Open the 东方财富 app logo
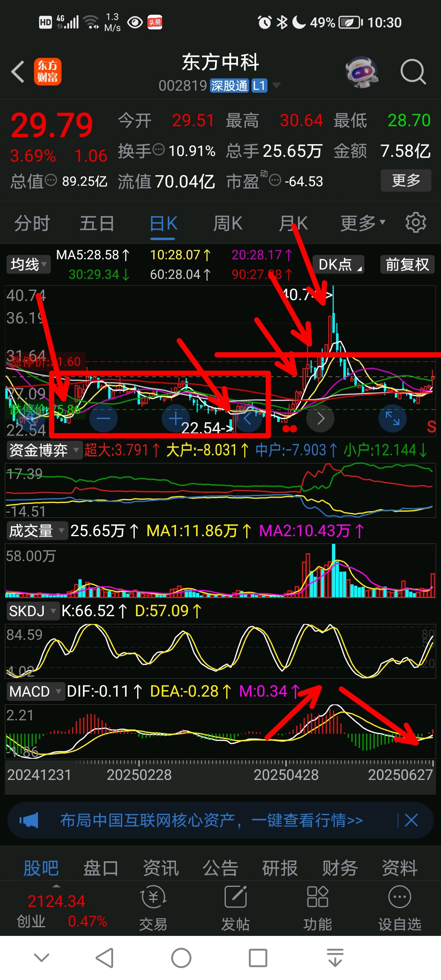Screen dimensions: 441x980 click(48, 71)
